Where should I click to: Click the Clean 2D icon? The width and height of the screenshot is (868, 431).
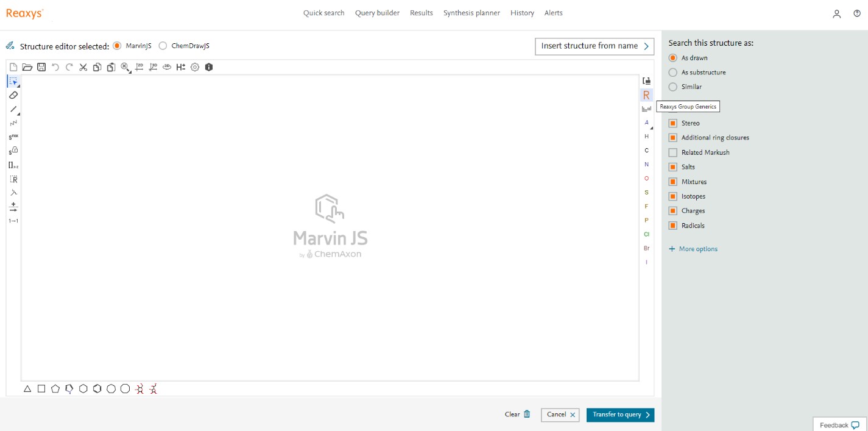139,67
